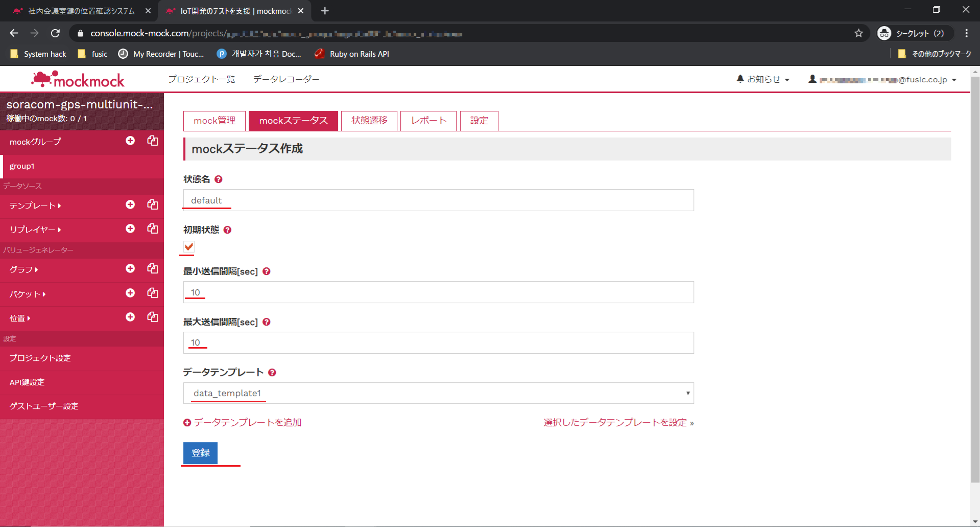Click the plus icon next to mockグループ
Viewport: 980px width, 527px height.
(x=130, y=141)
